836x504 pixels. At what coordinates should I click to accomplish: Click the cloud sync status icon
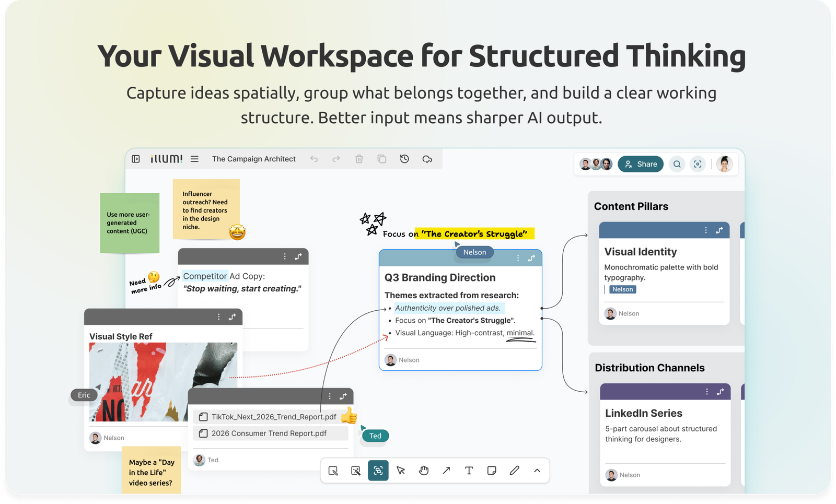pos(427,159)
